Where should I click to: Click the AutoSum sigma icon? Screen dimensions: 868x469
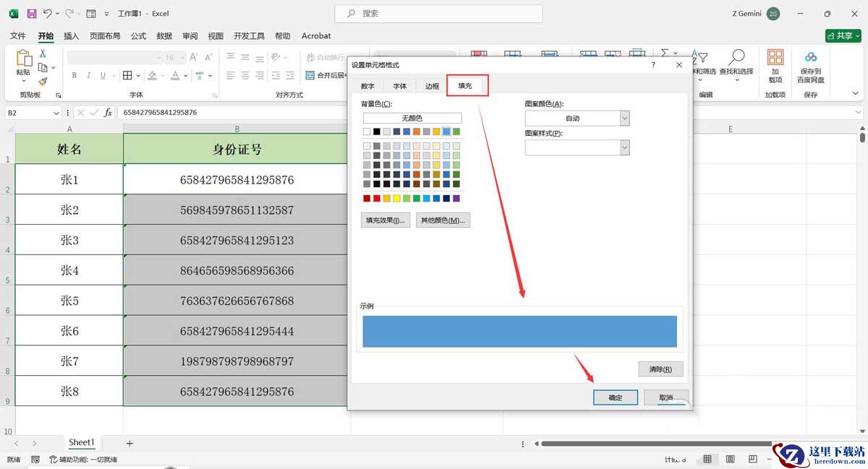[664, 53]
